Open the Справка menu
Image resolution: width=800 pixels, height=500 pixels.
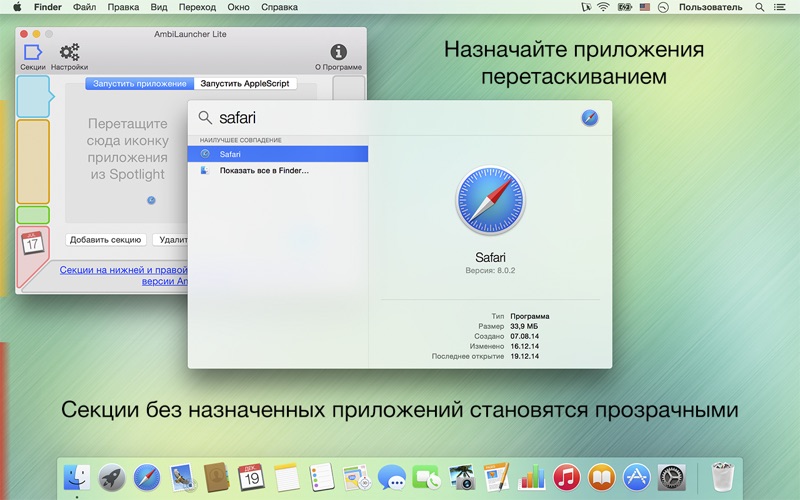pos(279,7)
